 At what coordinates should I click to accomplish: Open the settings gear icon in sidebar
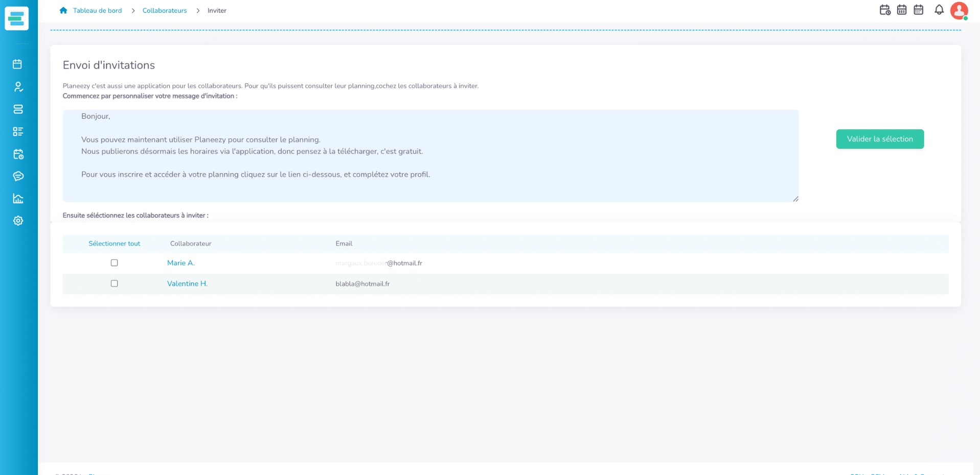tap(18, 221)
